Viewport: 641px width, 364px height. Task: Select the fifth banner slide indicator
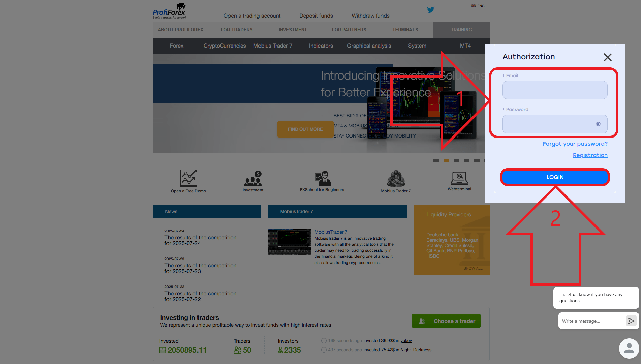point(477,160)
